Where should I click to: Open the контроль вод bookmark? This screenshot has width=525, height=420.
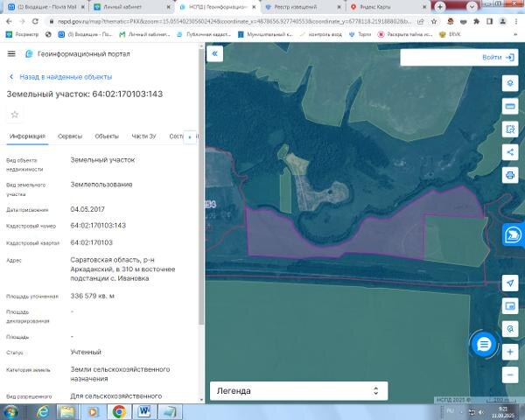320,34
